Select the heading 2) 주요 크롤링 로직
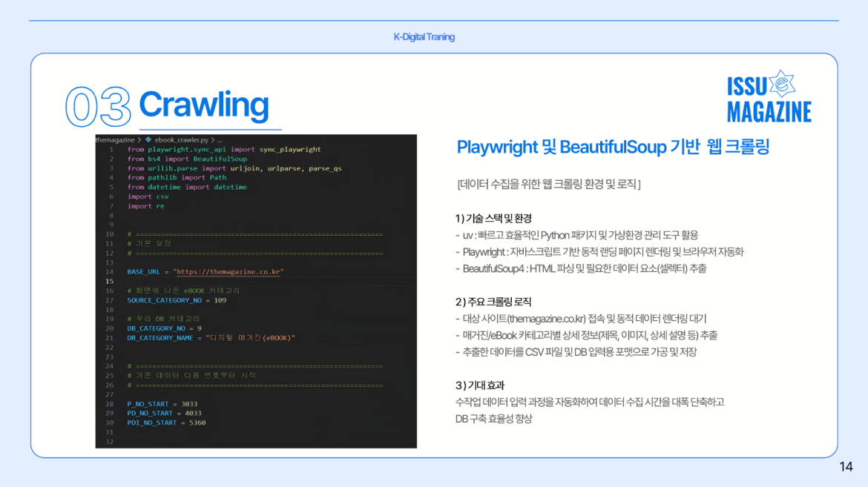 493,302
